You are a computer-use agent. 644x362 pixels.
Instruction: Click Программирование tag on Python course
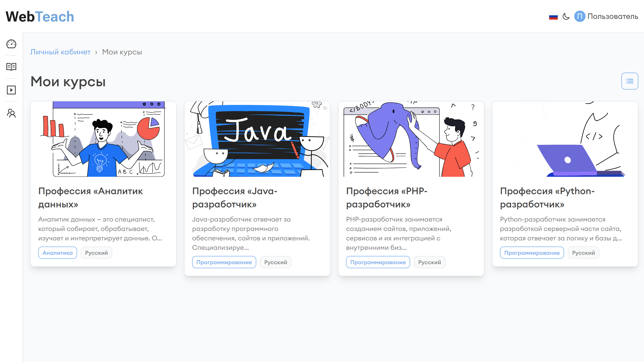(x=532, y=253)
